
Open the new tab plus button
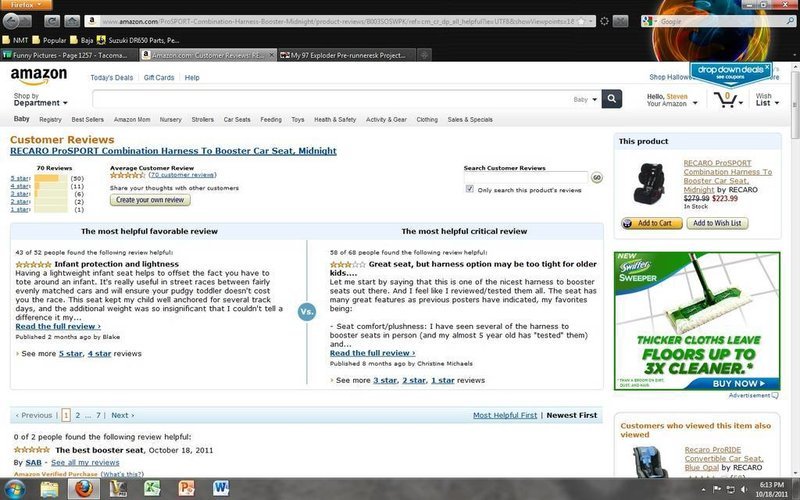[424, 55]
